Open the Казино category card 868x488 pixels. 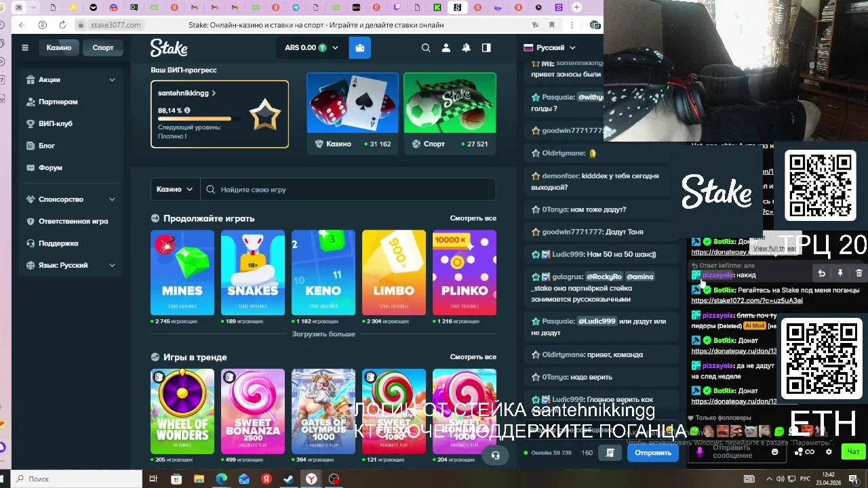point(353,113)
